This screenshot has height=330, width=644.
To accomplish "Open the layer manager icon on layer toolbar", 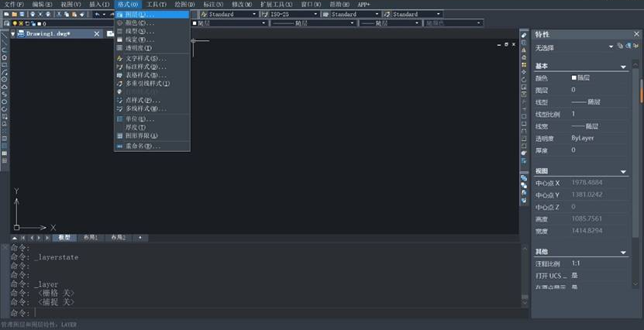I will (6, 23).
